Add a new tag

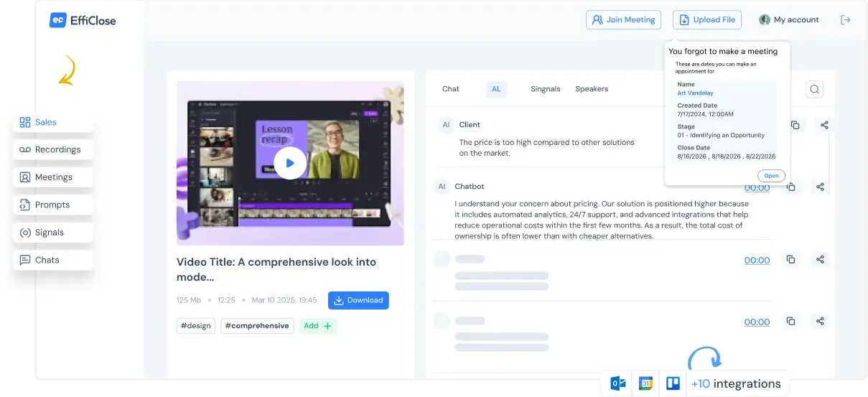[317, 326]
